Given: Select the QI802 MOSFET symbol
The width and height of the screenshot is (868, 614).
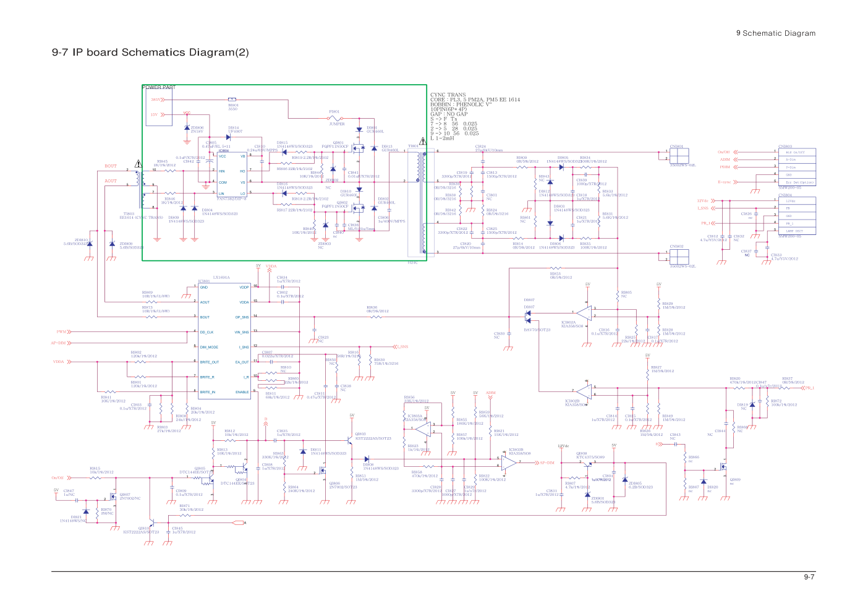Looking at the screenshot, I should [357, 208].
